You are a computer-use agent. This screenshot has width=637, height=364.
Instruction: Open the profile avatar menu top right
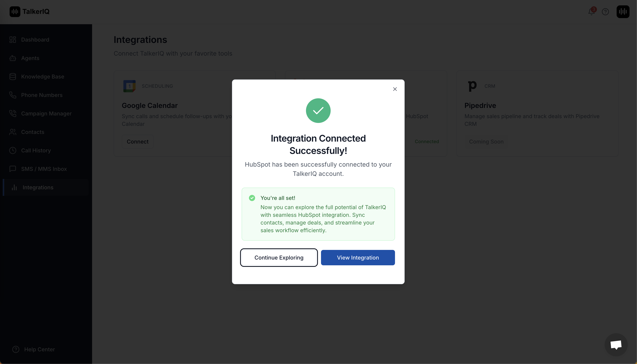pos(623,12)
